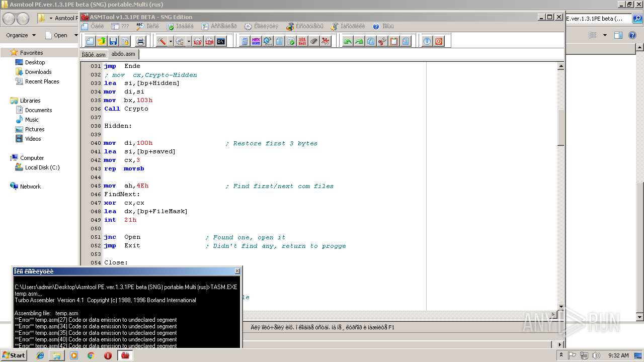Click the scissors Cut icon
The height and width of the screenshot is (362, 644).
point(382,41)
